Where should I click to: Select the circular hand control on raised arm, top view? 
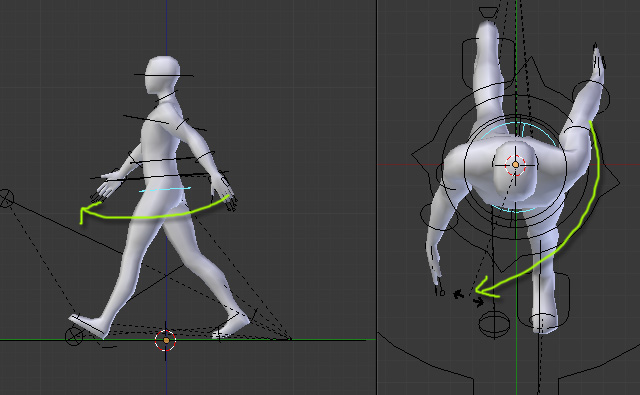(591, 98)
